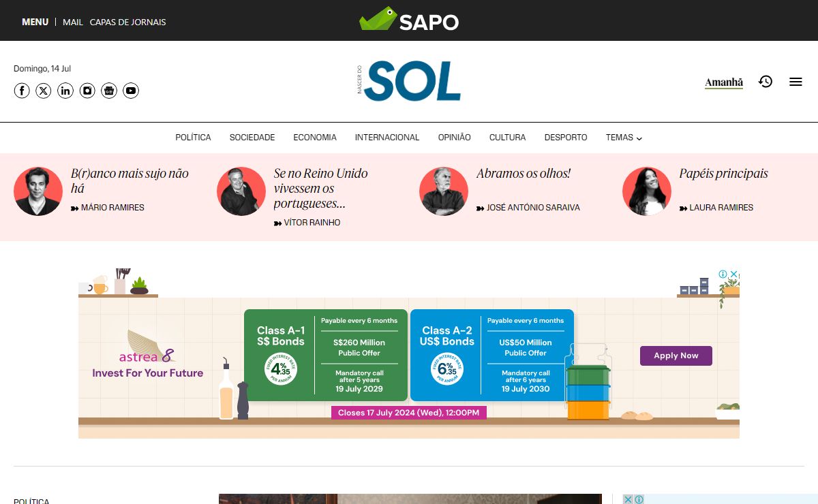Image resolution: width=818 pixels, height=504 pixels.
Task: Open article 'B(r)anco mais sujo não há'
Action: click(x=130, y=180)
